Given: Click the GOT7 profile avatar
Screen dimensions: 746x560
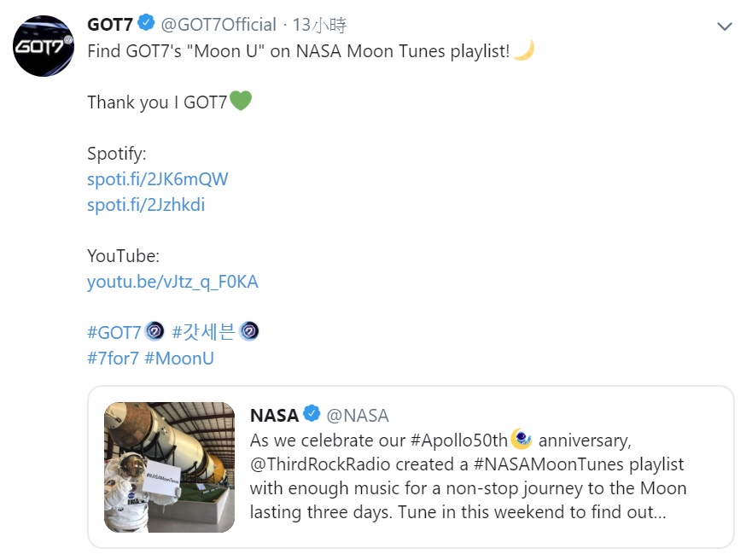Looking at the screenshot, I should point(44,46).
